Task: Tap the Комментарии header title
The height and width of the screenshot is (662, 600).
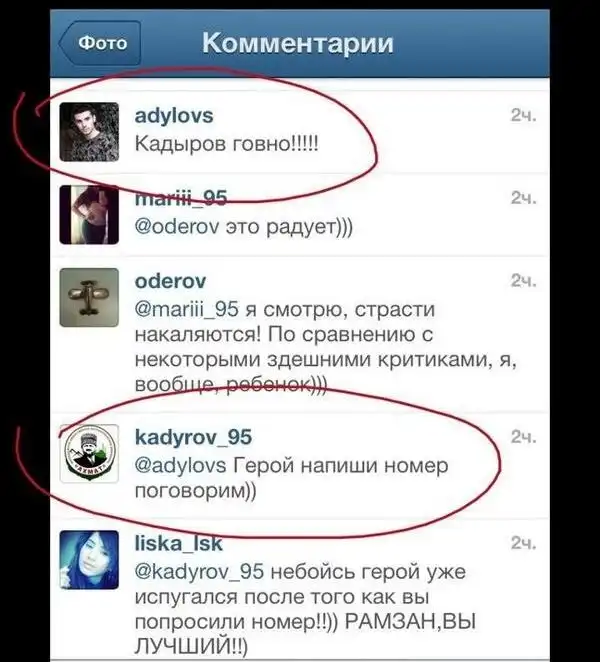Action: [298, 43]
